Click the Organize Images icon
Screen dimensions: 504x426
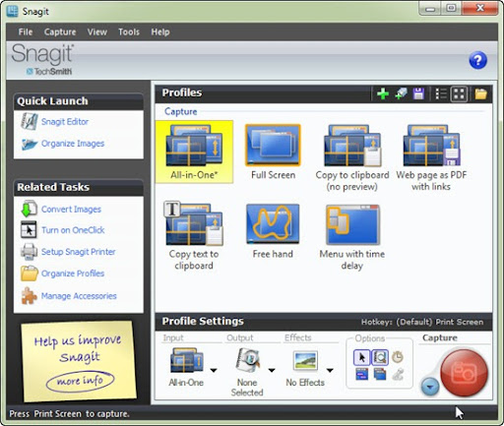pos(30,144)
